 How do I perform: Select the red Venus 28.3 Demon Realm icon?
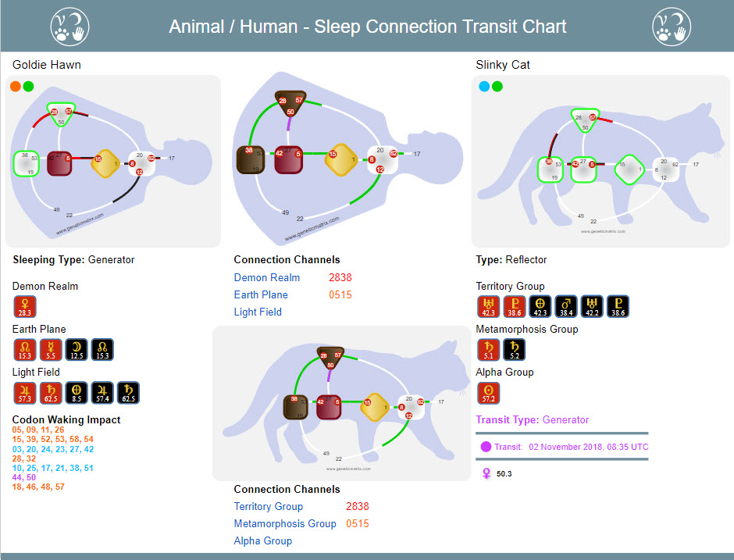point(25,307)
